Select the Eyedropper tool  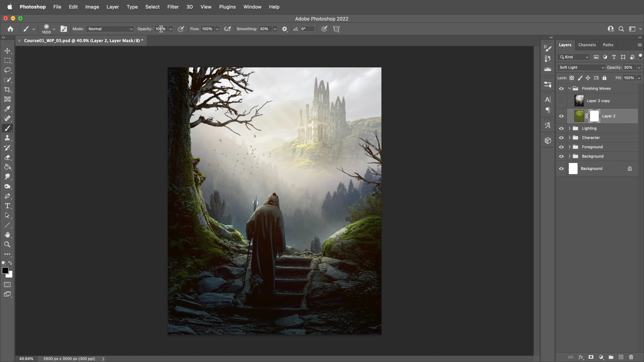pos(7,109)
